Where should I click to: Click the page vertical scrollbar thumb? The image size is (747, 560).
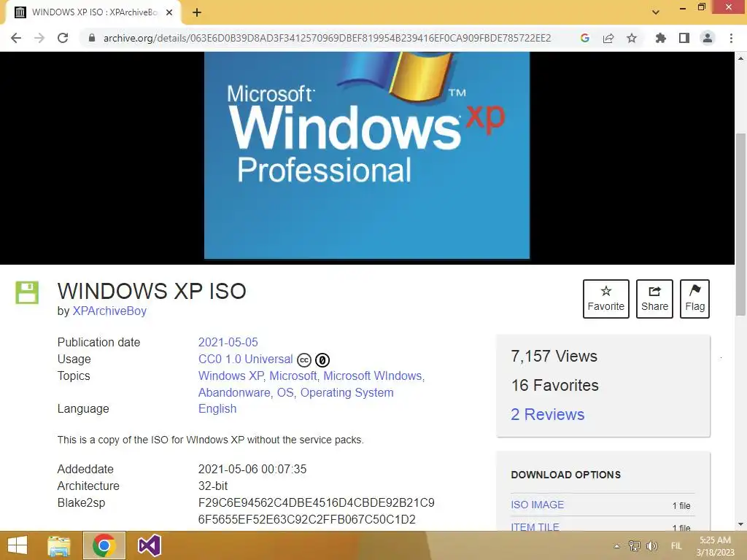click(740, 224)
